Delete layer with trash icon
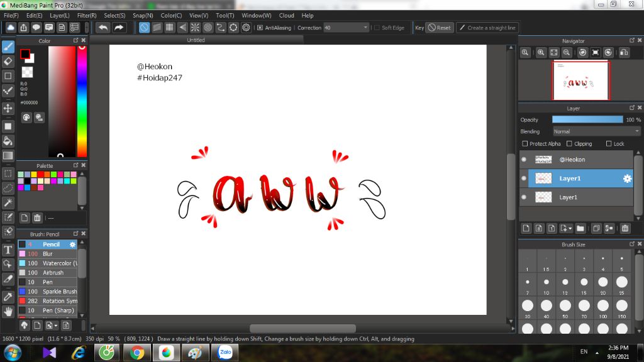Viewport: 644px width, 362px height. pyautogui.click(x=625, y=228)
